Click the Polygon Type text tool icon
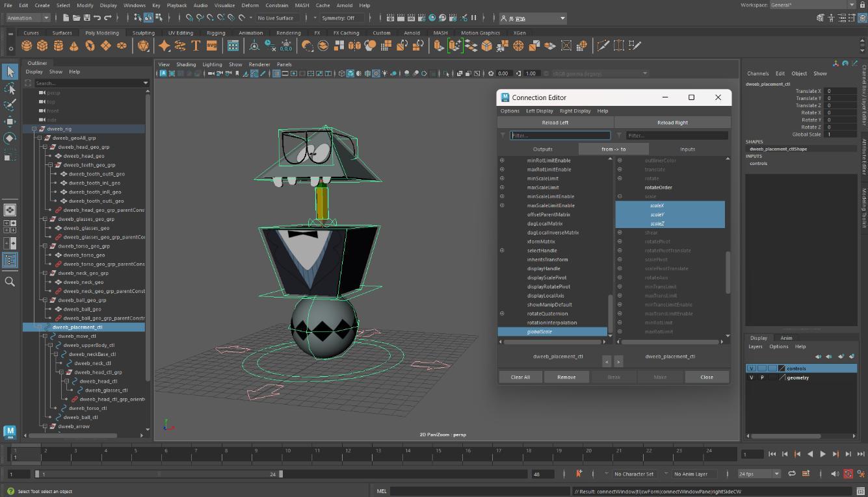The image size is (868, 497). coord(196,45)
